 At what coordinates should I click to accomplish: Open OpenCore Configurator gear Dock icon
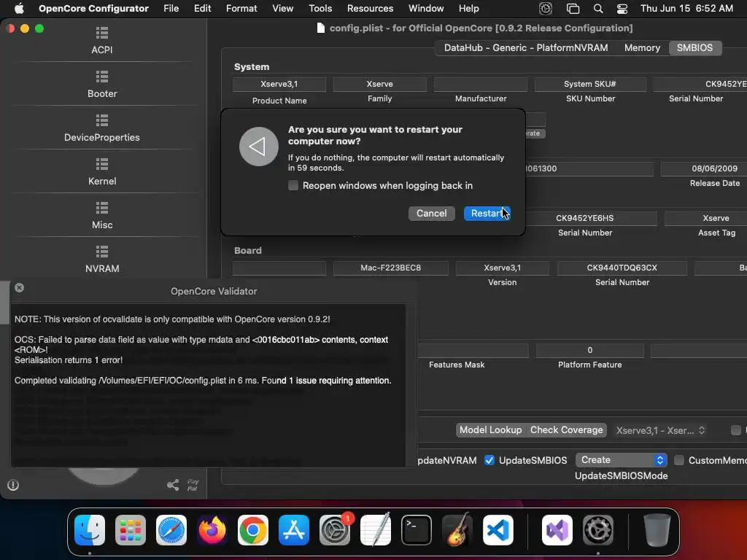598,530
